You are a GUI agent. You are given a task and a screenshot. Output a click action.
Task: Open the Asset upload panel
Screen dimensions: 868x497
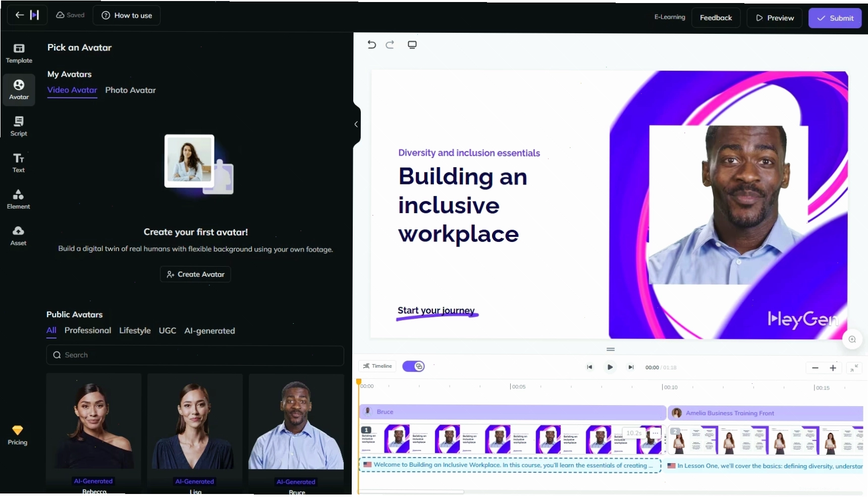click(x=19, y=236)
